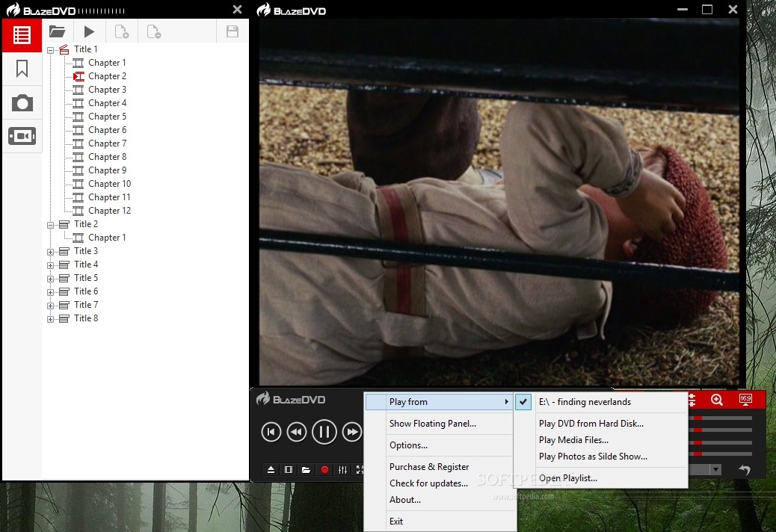Click the eject disc icon
The image size is (776, 532).
(271, 470)
